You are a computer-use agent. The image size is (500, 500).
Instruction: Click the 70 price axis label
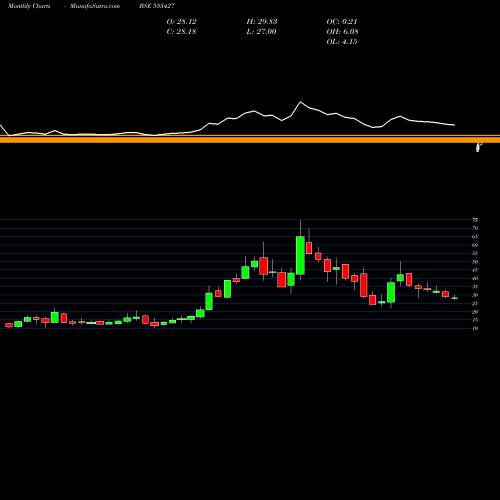click(475, 228)
